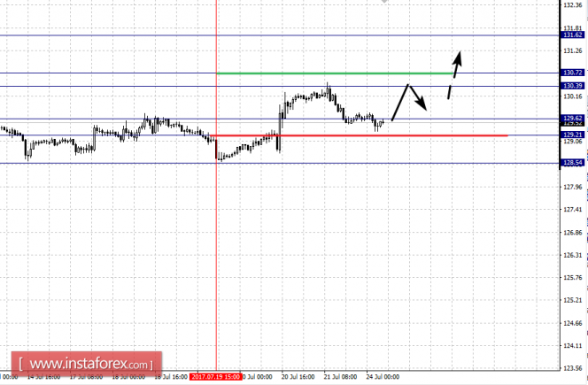
Task: Click the 125.21 price scale value
Action: (573, 300)
